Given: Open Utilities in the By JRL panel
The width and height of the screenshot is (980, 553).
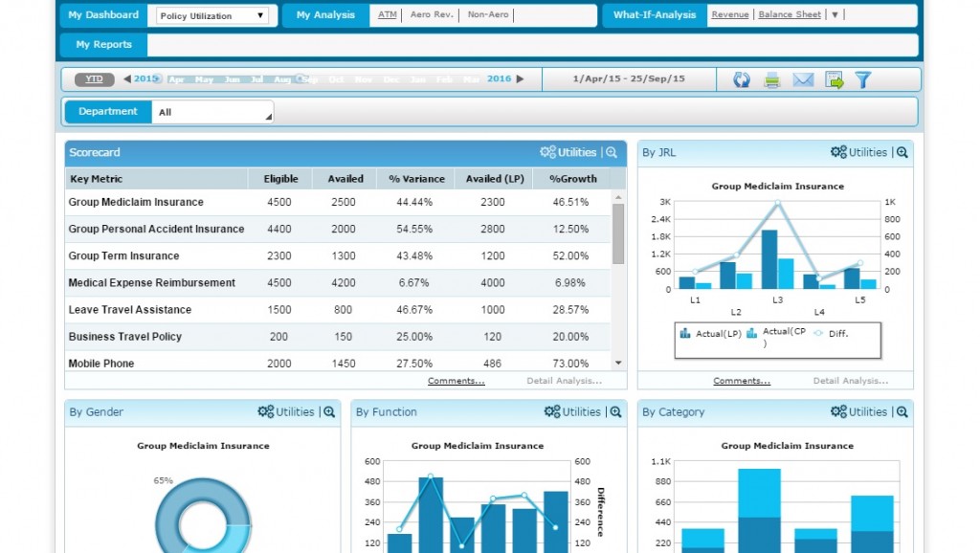Looking at the screenshot, I should pos(858,152).
